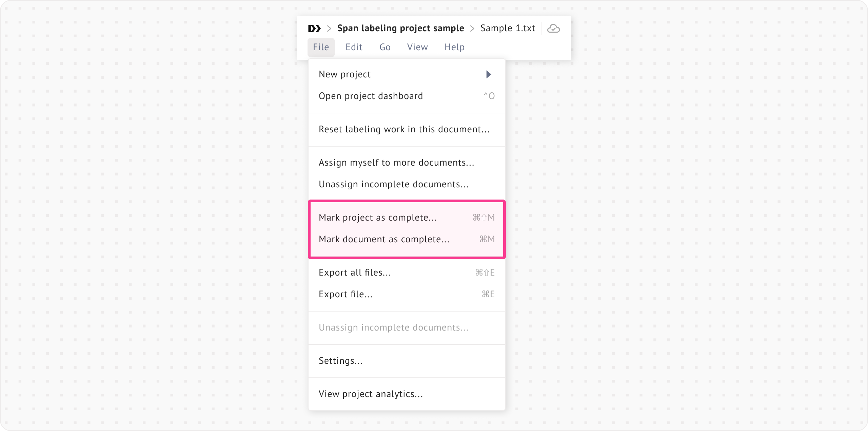The width and height of the screenshot is (868, 431).
Task: Open the Help menu
Action: (454, 47)
